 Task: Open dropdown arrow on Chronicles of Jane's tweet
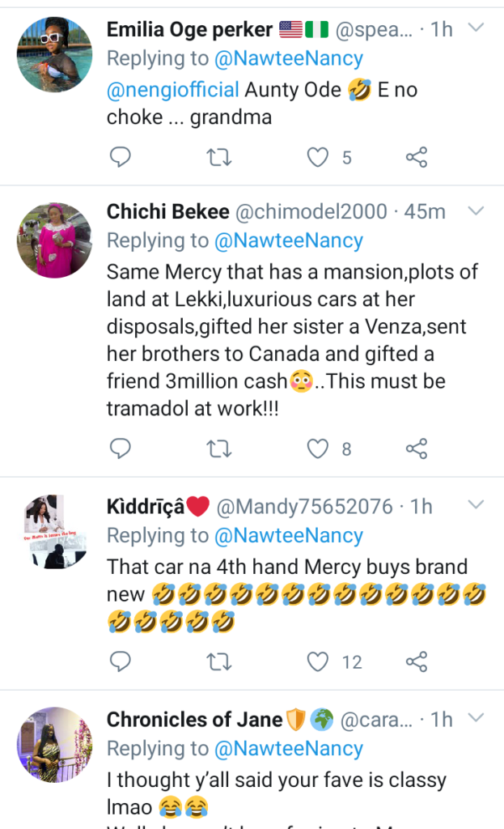point(476,717)
